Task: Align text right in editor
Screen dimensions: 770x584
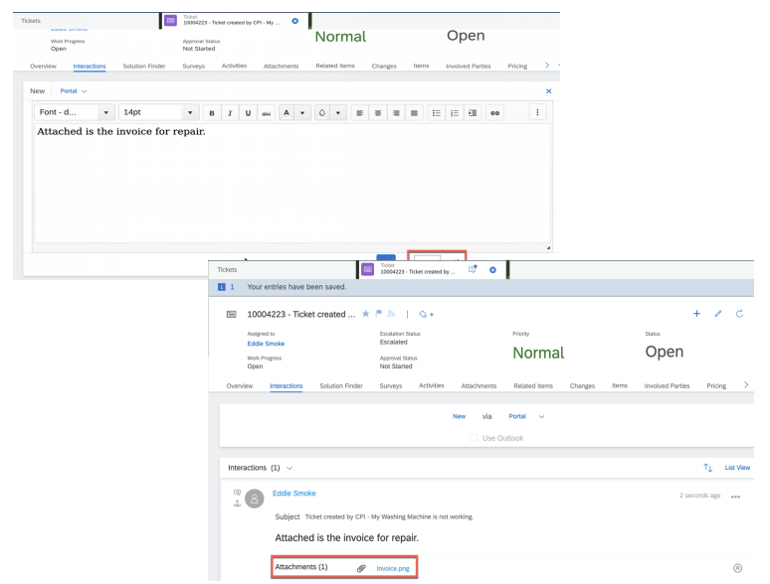Action: point(396,113)
